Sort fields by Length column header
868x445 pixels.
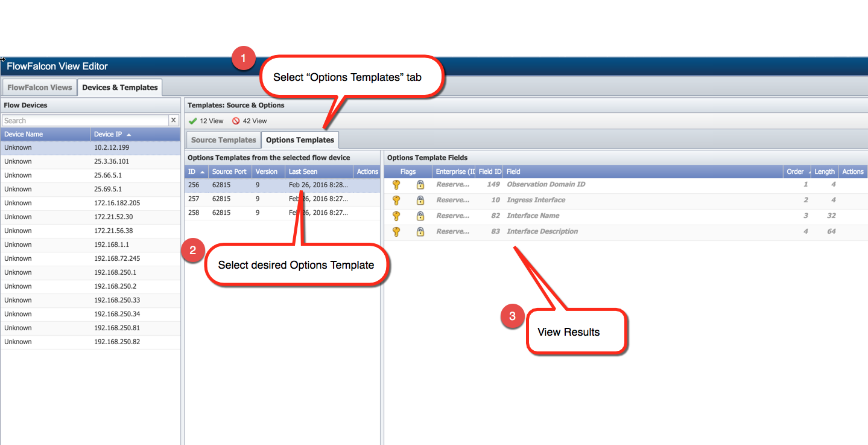(x=825, y=171)
